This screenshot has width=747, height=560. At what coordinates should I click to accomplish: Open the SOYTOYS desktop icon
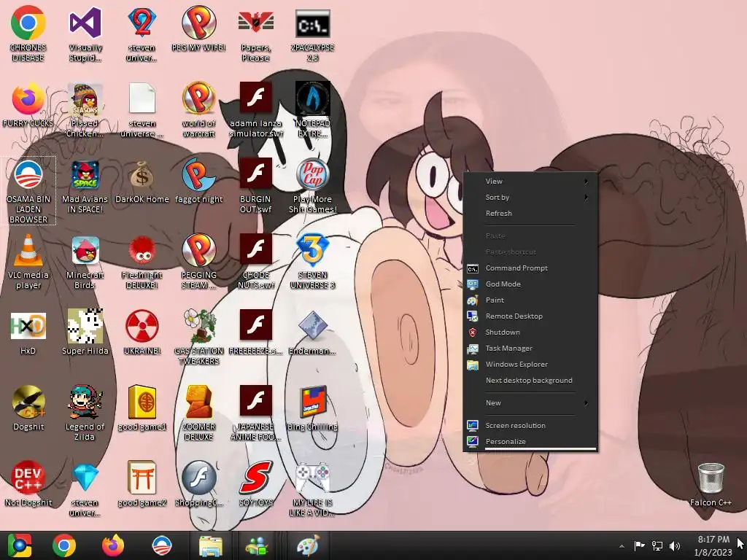256,478
